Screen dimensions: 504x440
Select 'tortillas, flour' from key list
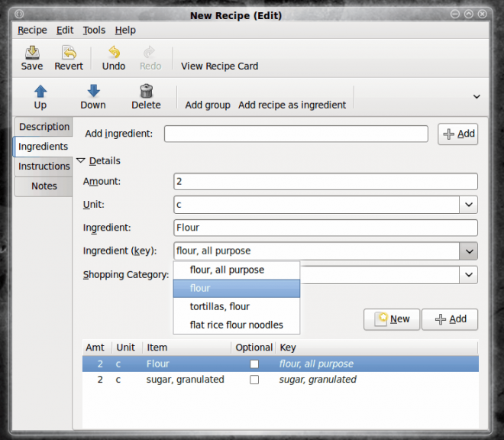tap(220, 306)
